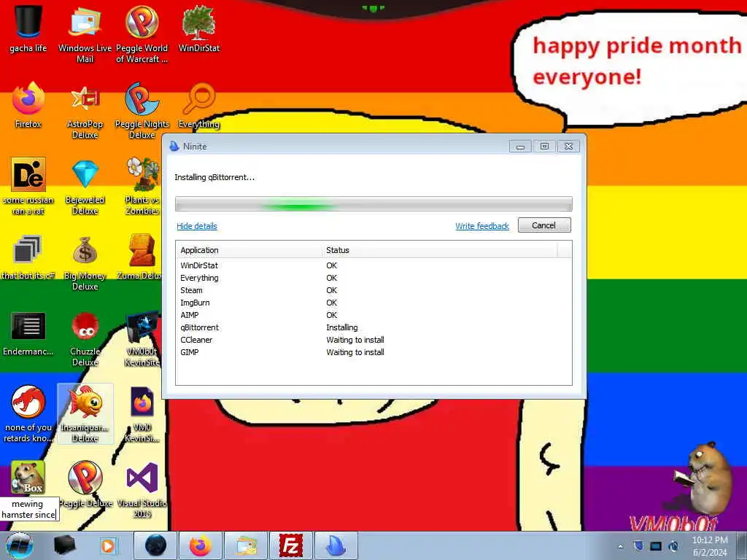
Task: Open Firefox from the taskbar
Action: click(x=201, y=545)
